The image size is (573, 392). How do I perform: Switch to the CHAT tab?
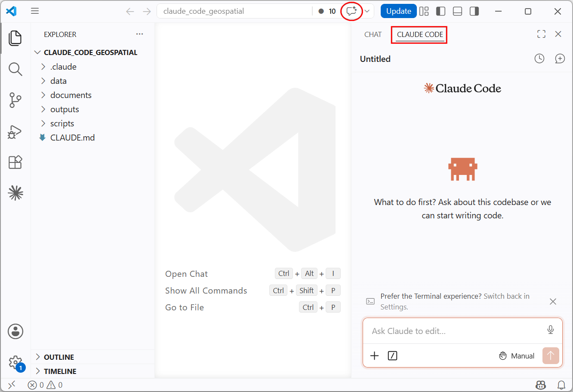[373, 34]
